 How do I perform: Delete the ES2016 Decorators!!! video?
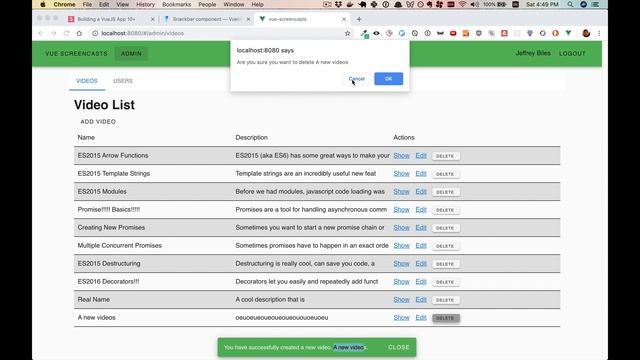445,282
